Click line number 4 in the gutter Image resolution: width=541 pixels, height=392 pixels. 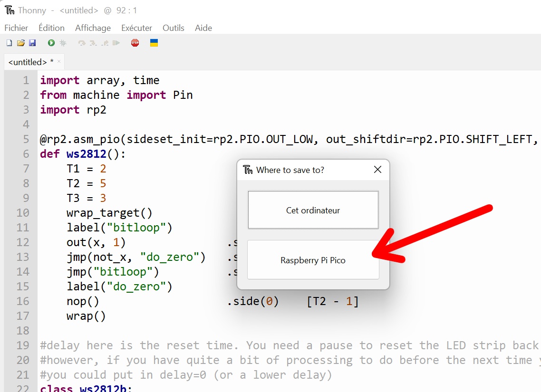point(26,124)
